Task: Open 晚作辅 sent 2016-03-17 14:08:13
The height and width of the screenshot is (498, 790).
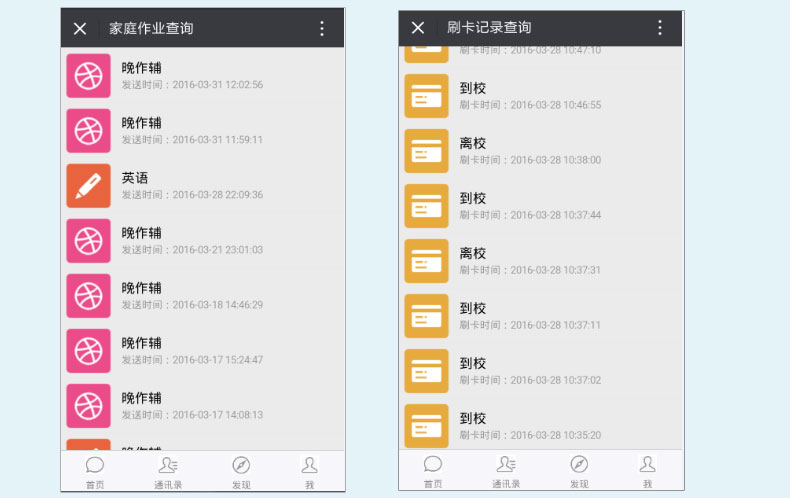Action: tap(203, 406)
